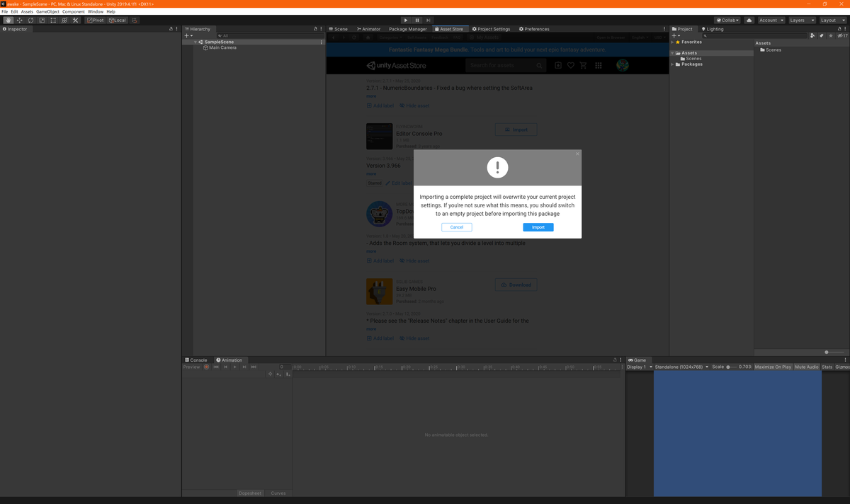Image resolution: width=850 pixels, height=504 pixels.
Task: Click the favorites star icon in Project toolbar
Action: (x=831, y=35)
